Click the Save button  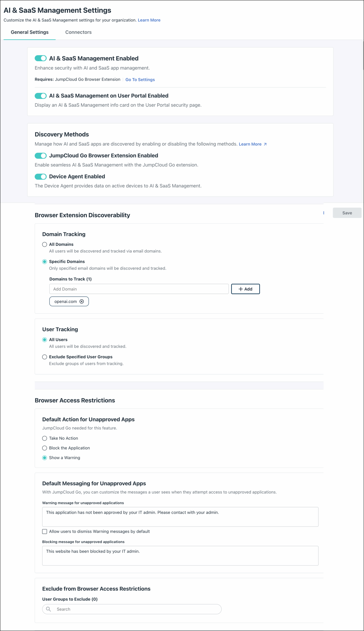[347, 213]
